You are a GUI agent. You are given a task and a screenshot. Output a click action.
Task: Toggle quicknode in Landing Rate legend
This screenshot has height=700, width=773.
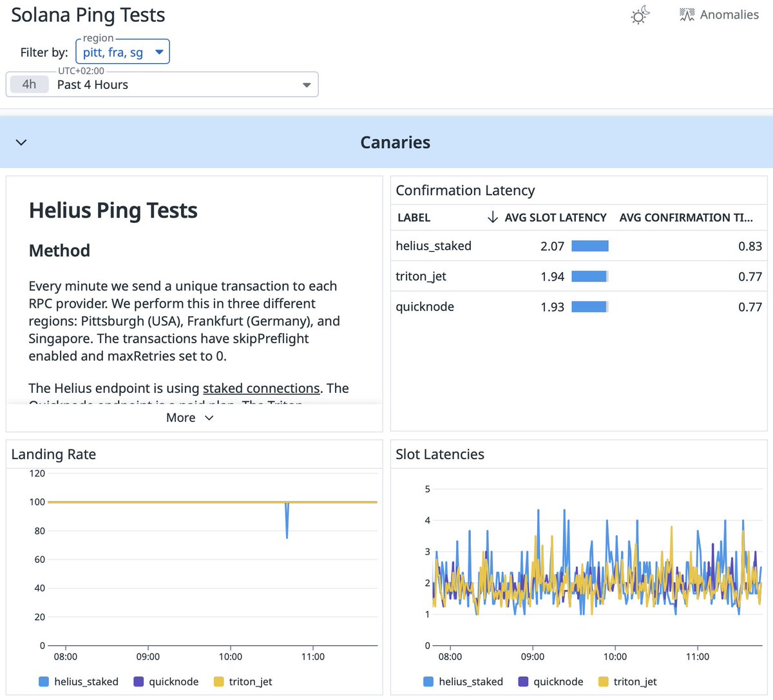166,681
